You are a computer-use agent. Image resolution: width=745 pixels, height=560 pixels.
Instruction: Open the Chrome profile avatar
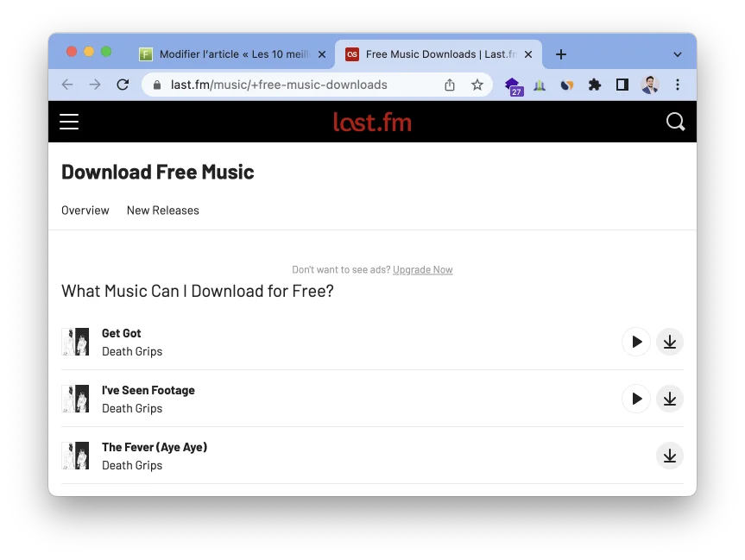649,85
